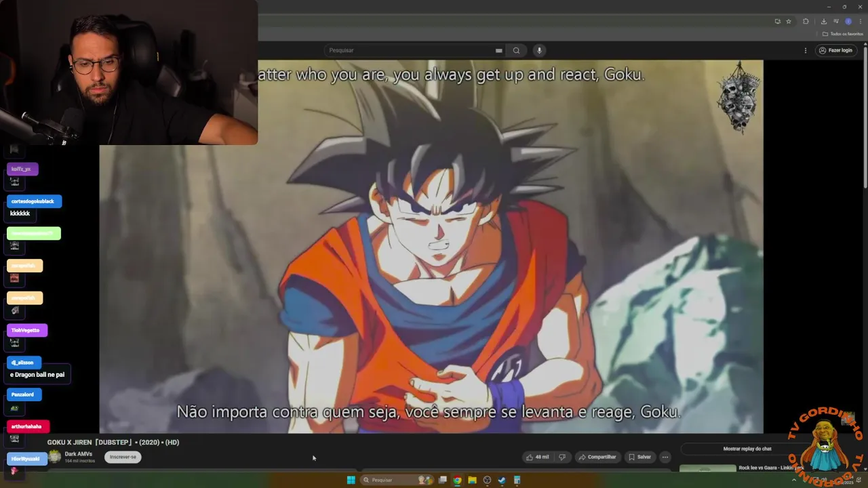
Task: Bookmark this page with the star icon
Action: pyautogui.click(x=789, y=21)
